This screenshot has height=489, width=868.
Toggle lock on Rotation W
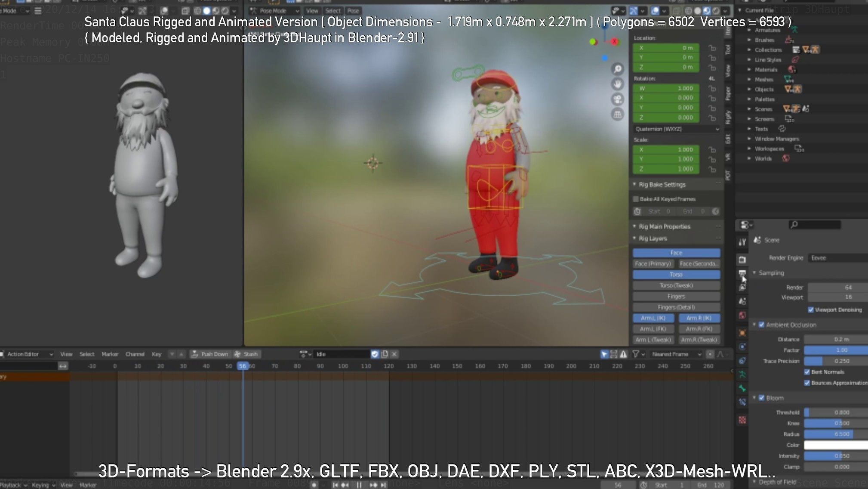click(712, 88)
